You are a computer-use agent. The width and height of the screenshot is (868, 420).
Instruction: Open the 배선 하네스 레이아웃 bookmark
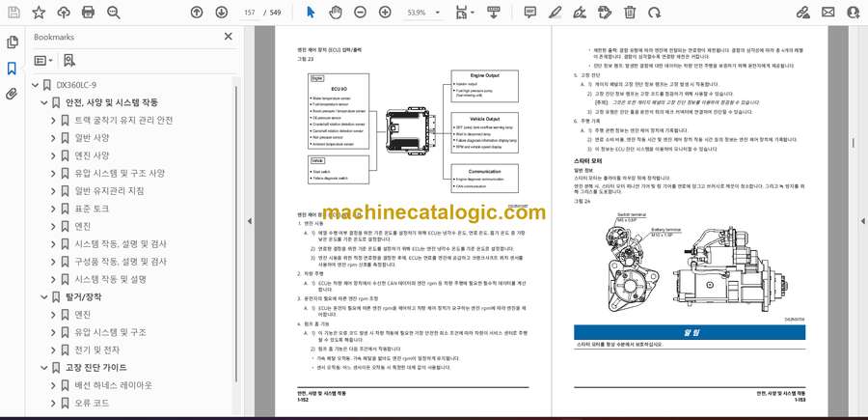click(114, 385)
